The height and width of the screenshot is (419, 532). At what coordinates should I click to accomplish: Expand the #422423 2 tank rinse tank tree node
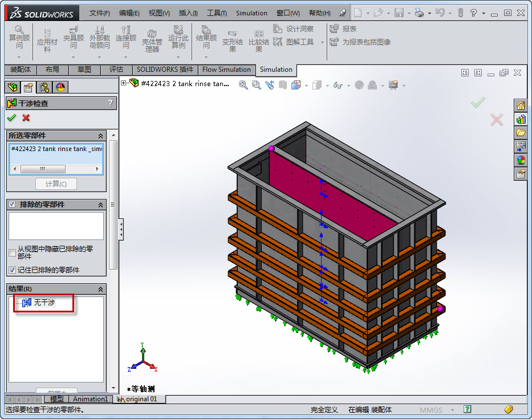pos(124,83)
